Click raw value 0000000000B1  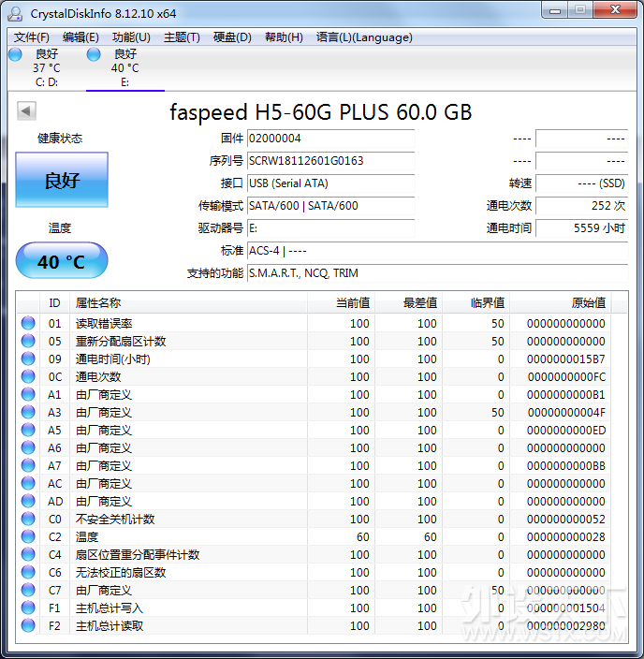pyautogui.click(x=565, y=395)
